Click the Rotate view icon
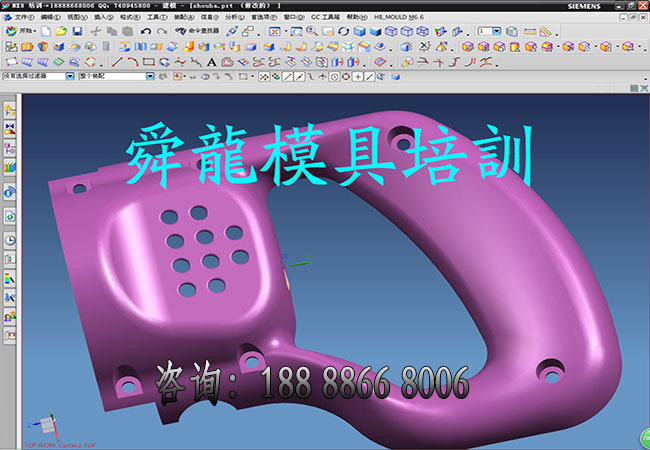Screen dimensions: 650x450 [x=342, y=32]
